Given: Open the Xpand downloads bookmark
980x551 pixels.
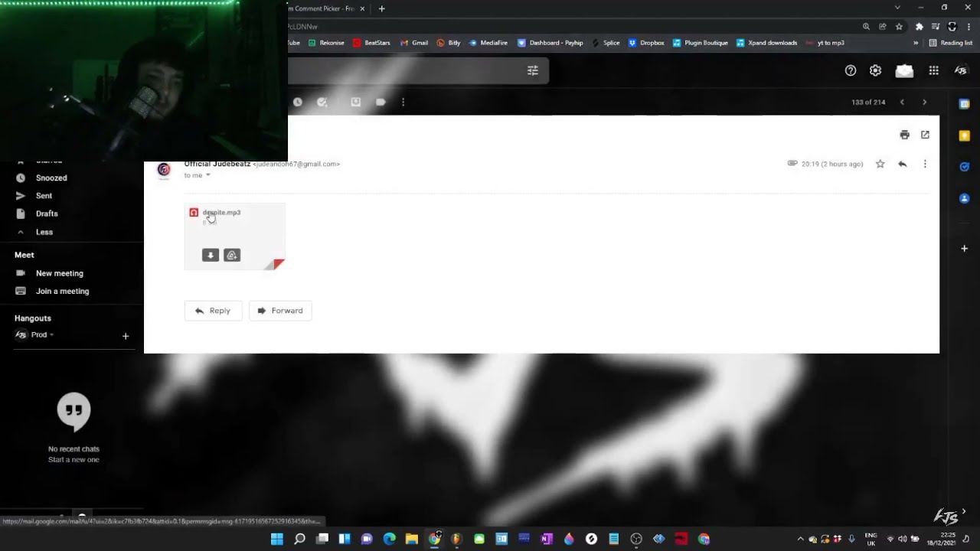Looking at the screenshot, I should (767, 43).
